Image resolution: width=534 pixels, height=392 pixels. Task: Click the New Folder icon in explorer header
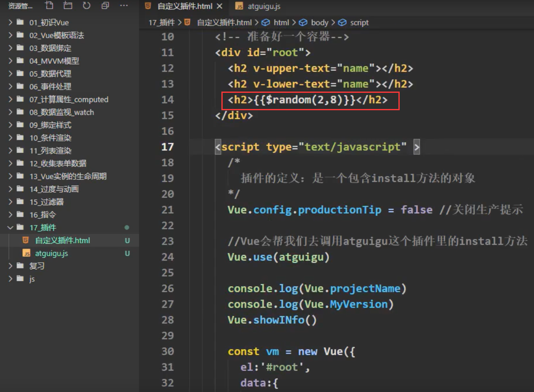click(x=68, y=6)
